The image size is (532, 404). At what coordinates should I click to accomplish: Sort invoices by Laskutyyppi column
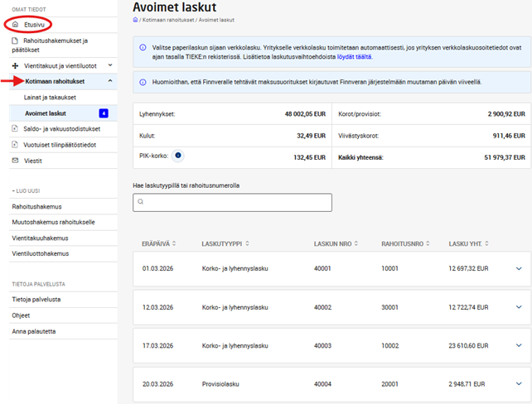point(222,243)
